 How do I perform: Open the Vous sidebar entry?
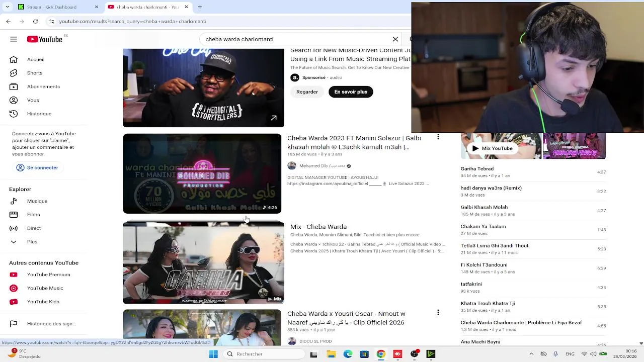(x=33, y=101)
